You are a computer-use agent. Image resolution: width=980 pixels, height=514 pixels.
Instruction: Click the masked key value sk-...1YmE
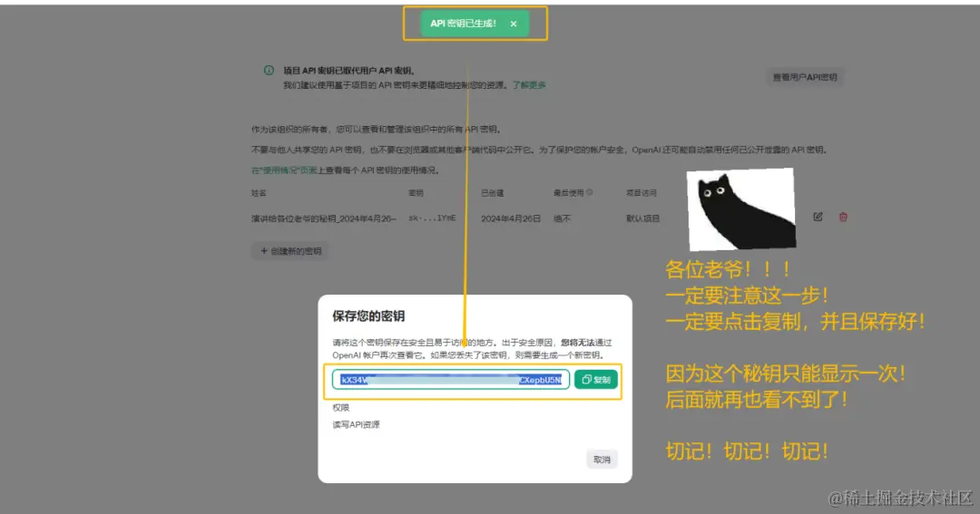point(432,218)
